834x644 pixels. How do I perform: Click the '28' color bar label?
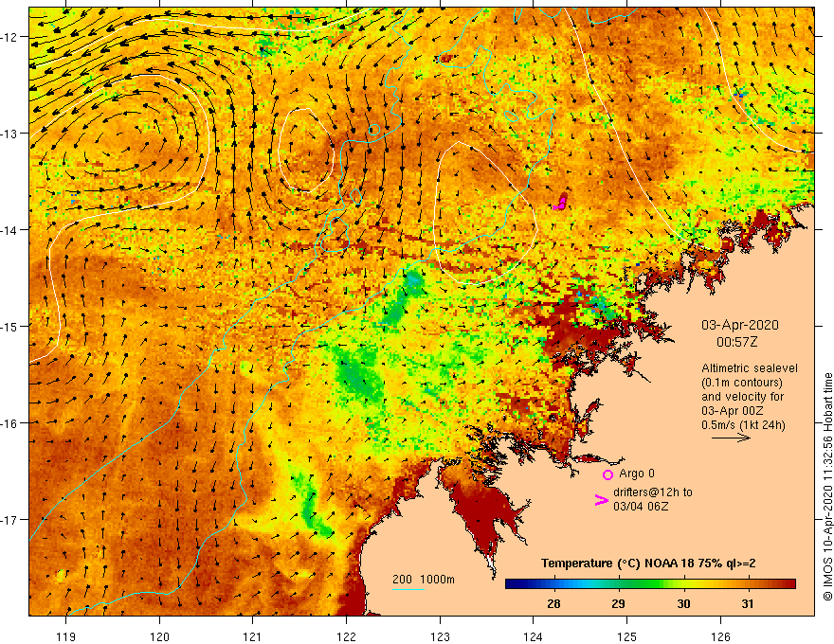point(553,603)
